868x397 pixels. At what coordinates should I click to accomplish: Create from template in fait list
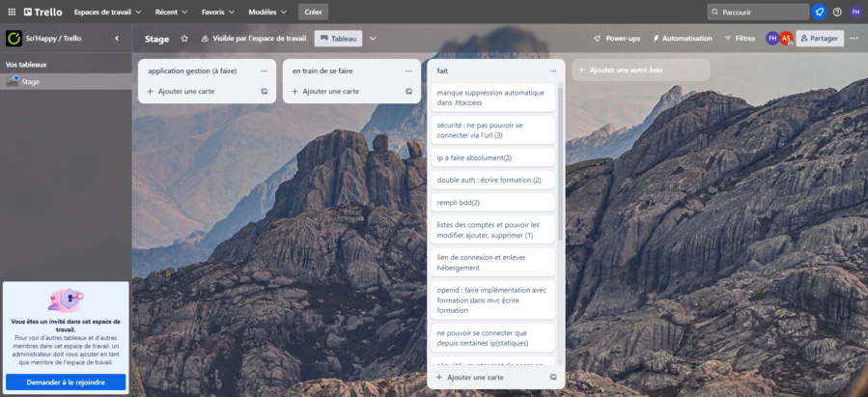pos(553,377)
